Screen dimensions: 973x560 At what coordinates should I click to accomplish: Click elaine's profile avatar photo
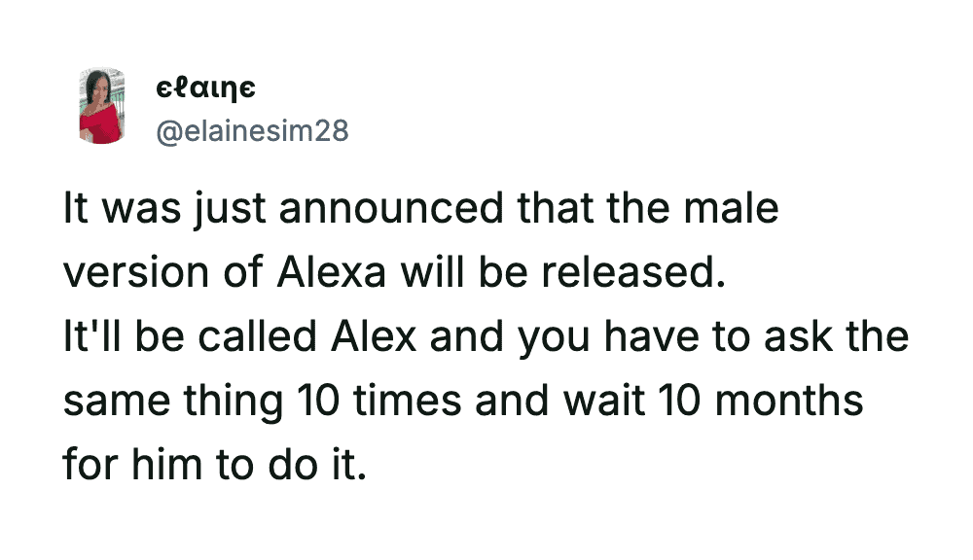coord(101,107)
